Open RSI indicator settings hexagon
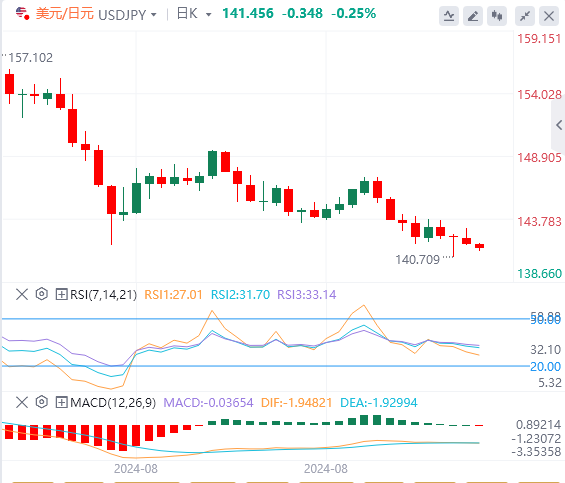The height and width of the screenshot is (483, 565). point(41,294)
